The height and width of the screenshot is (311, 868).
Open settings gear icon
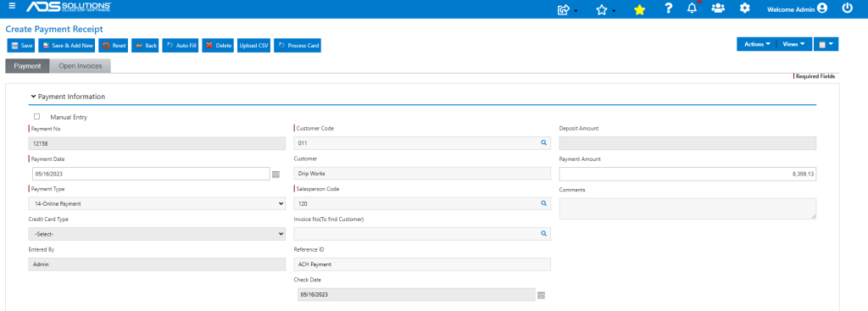(x=745, y=8)
